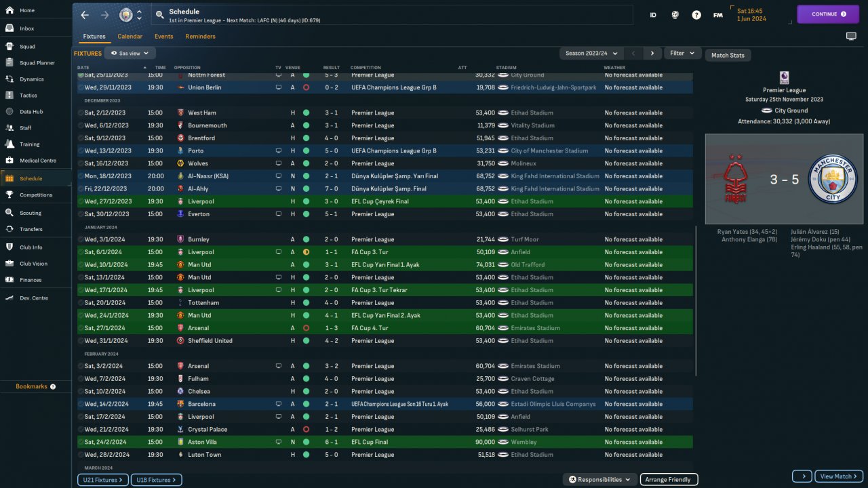Click the Match Stats button
The image size is (868, 488).
(728, 55)
